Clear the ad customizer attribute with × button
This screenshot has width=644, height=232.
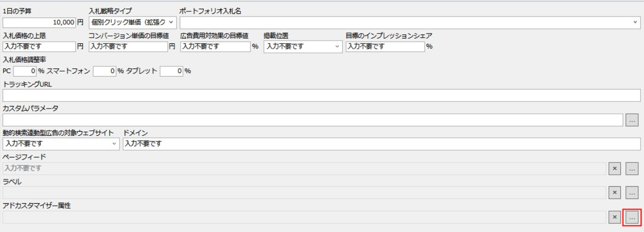(x=614, y=217)
